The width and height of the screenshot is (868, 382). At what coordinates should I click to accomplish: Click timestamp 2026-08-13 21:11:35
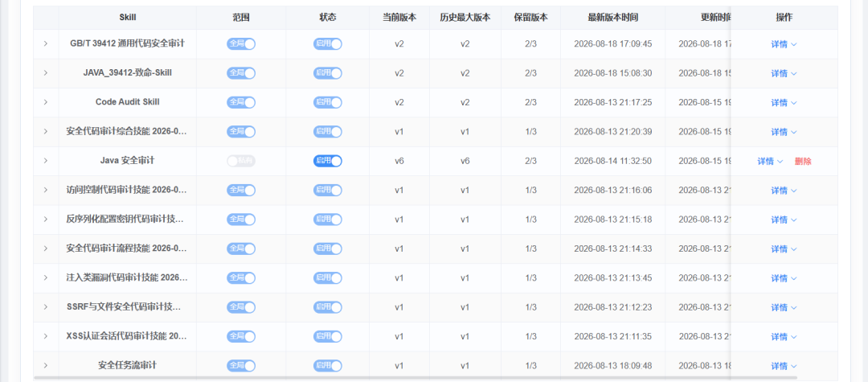[612, 336]
